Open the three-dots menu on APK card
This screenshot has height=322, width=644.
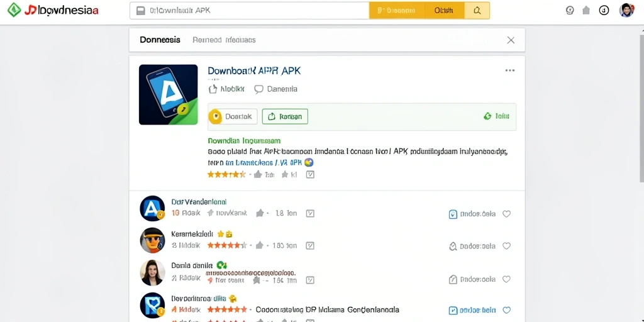click(509, 70)
